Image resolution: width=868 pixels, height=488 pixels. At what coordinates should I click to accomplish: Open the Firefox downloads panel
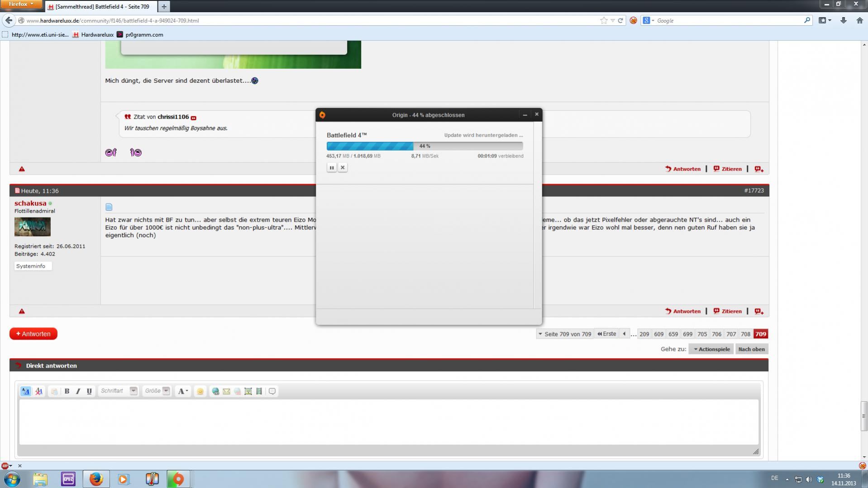844,20
